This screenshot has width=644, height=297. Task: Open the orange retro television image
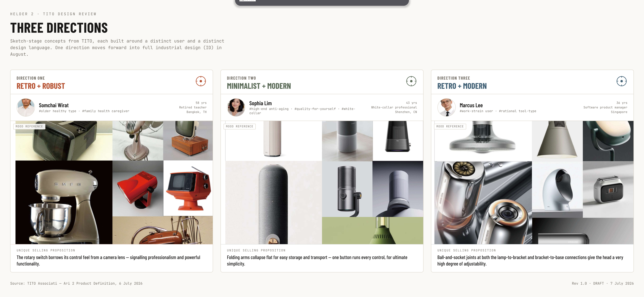[188, 188]
